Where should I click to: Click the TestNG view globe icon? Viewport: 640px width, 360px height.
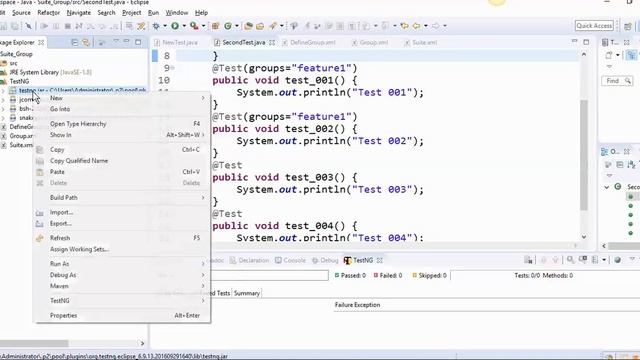pyautogui.click(x=618, y=260)
